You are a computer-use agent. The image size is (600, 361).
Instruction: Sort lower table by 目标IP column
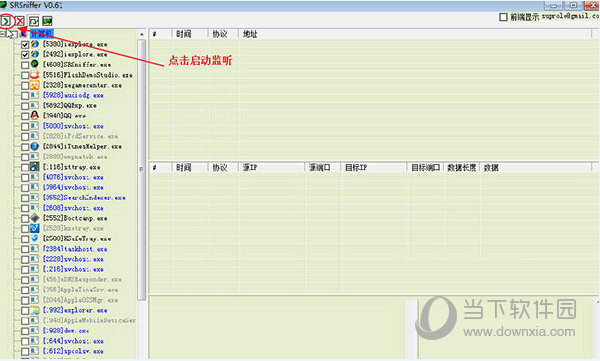pos(374,167)
